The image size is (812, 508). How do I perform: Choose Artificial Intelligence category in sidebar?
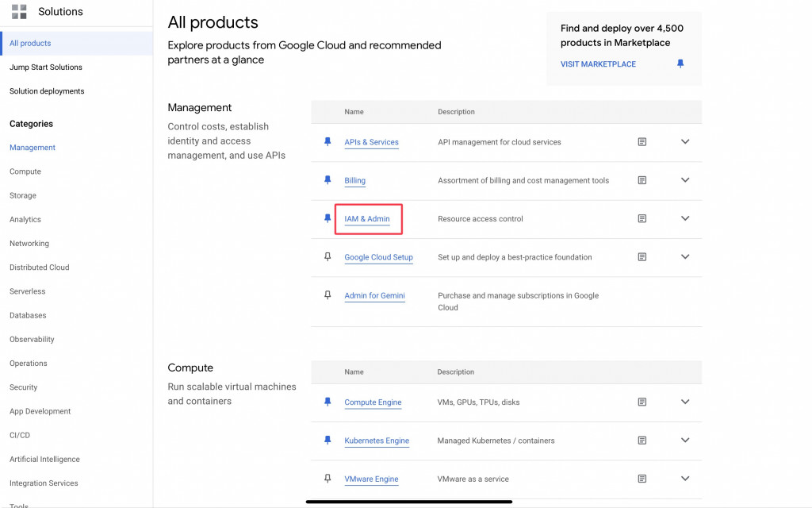(44, 460)
